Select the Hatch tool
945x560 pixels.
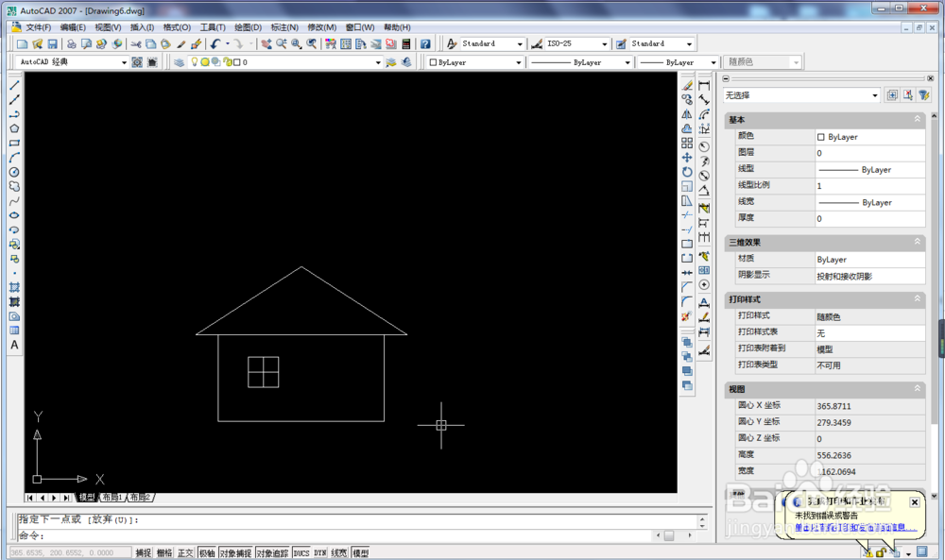pyautogui.click(x=14, y=287)
